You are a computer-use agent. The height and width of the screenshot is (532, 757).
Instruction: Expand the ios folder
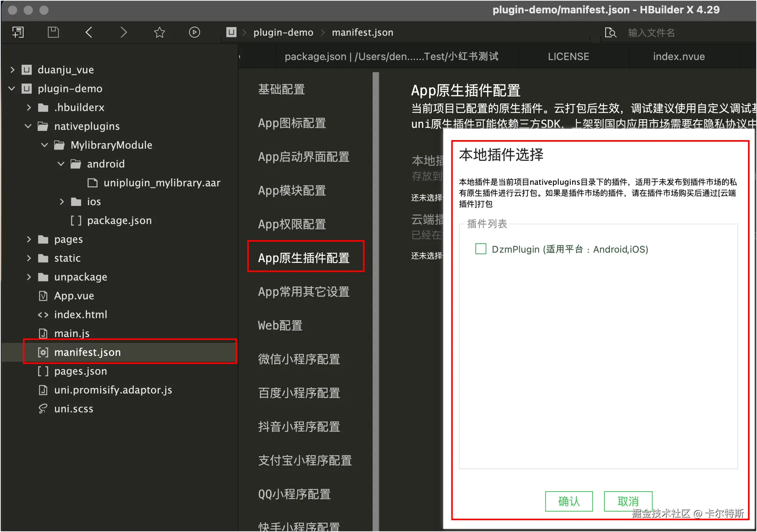pyautogui.click(x=62, y=202)
